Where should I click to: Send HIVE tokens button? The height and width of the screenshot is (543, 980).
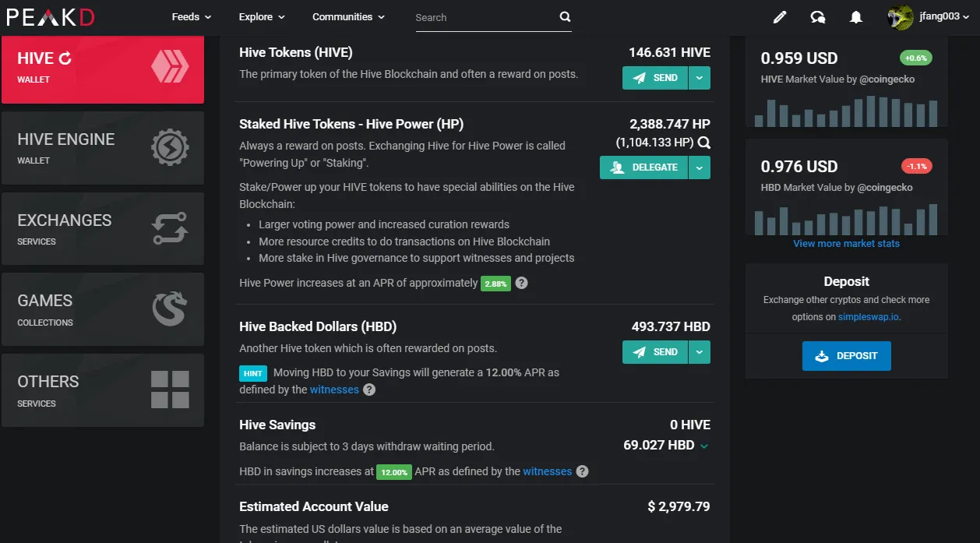[x=655, y=78]
